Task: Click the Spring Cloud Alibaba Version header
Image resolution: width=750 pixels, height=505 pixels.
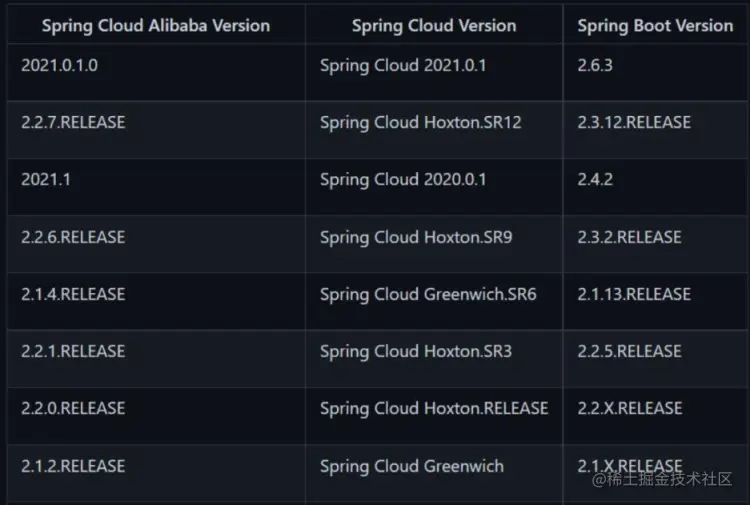Action: [x=156, y=26]
